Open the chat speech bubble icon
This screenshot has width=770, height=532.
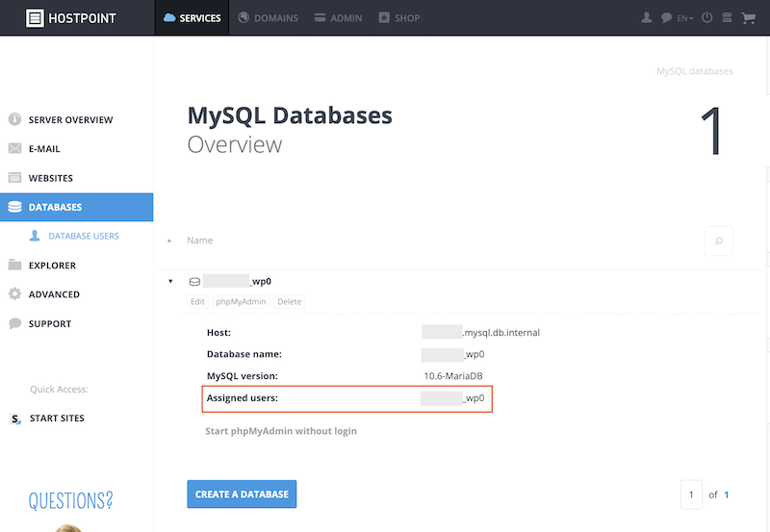(x=666, y=18)
